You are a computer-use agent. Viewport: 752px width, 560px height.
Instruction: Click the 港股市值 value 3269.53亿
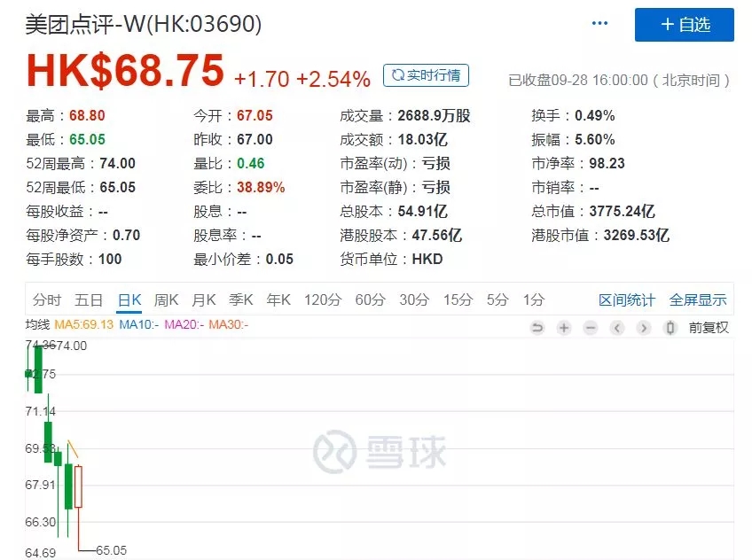point(637,235)
